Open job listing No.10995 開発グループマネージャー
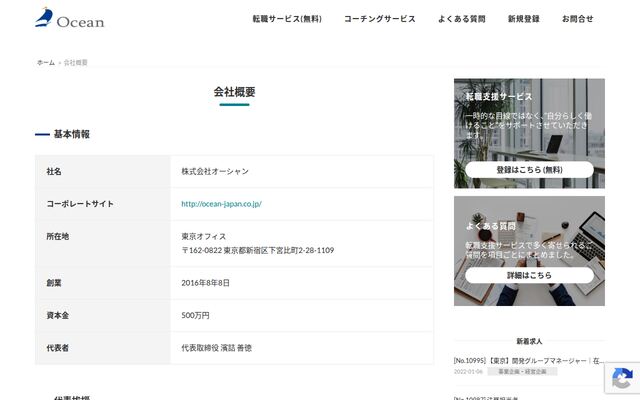 pyautogui.click(x=529, y=361)
